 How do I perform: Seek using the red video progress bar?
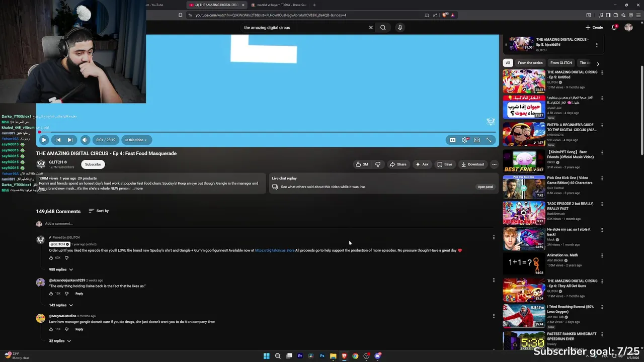coord(267,132)
